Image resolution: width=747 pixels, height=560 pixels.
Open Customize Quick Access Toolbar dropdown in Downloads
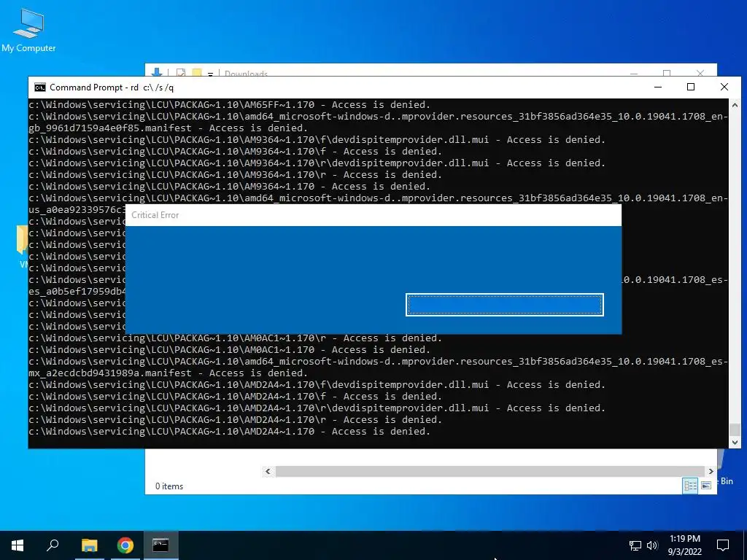coord(210,74)
